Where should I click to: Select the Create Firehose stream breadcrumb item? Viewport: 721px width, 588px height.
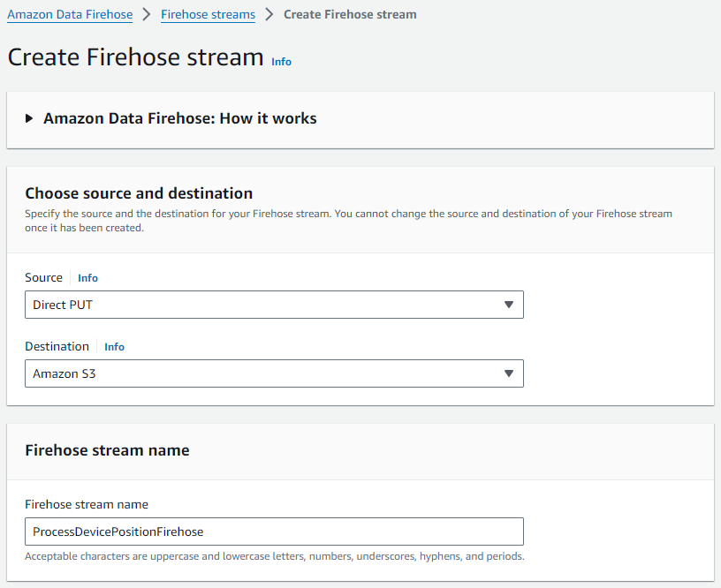[350, 14]
